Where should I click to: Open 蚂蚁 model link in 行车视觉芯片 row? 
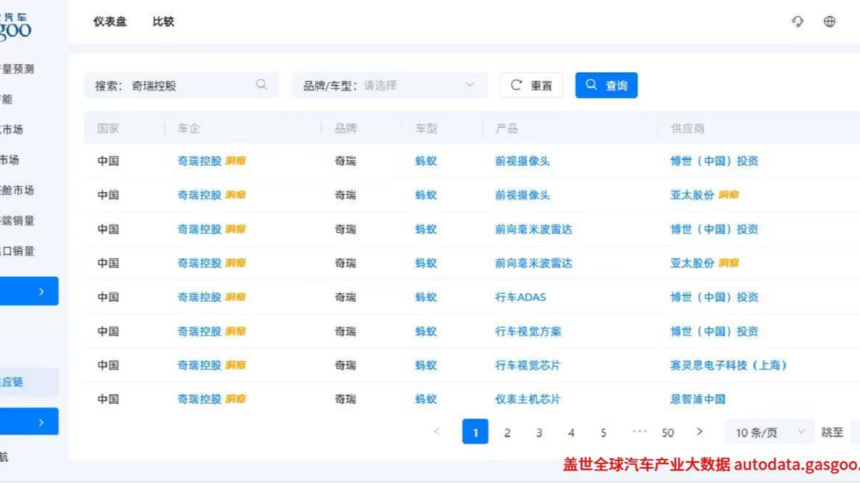426,365
